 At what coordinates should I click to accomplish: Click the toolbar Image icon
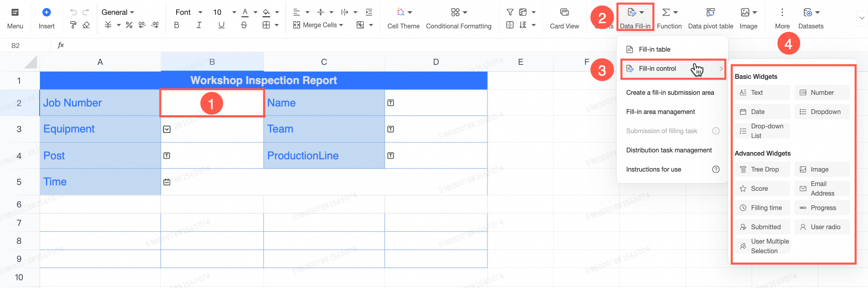(745, 12)
